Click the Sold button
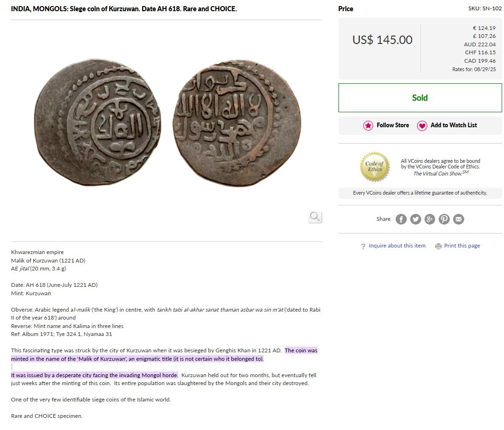The width and height of the screenshot is (504, 430). pyautogui.click(x=420, y=98)
